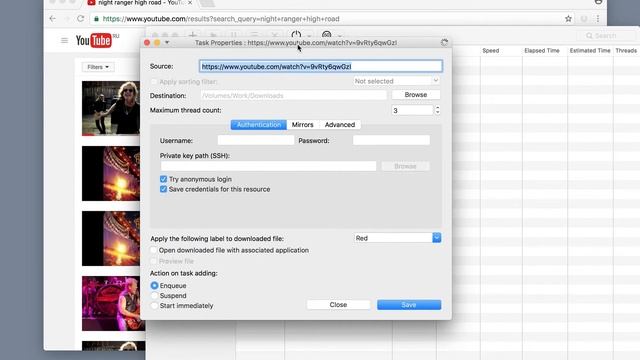Viewport: 640px width, 360px height.
Task: Bookmark page with the star icon
Action: tap(568, 19)
